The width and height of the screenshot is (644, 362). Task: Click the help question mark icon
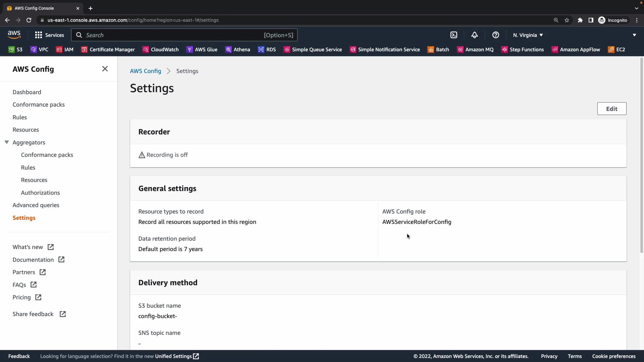[495, 35]
